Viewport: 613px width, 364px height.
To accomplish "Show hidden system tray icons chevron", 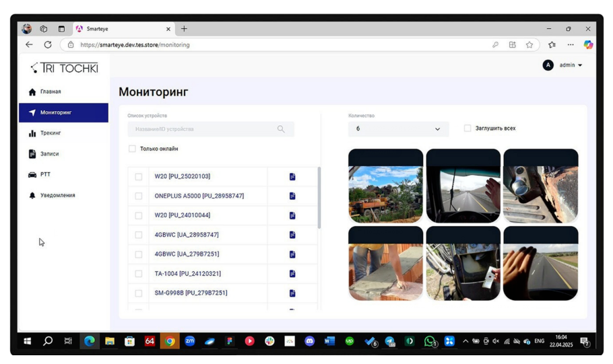I will (465, 341).
